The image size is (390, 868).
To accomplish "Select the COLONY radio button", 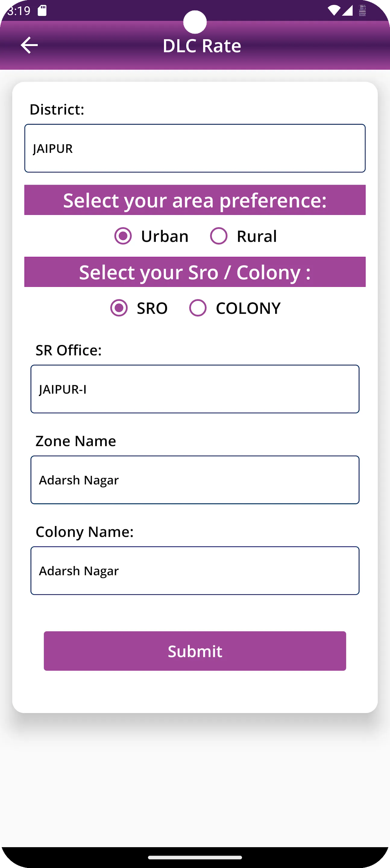I will (x=199, y=308).
